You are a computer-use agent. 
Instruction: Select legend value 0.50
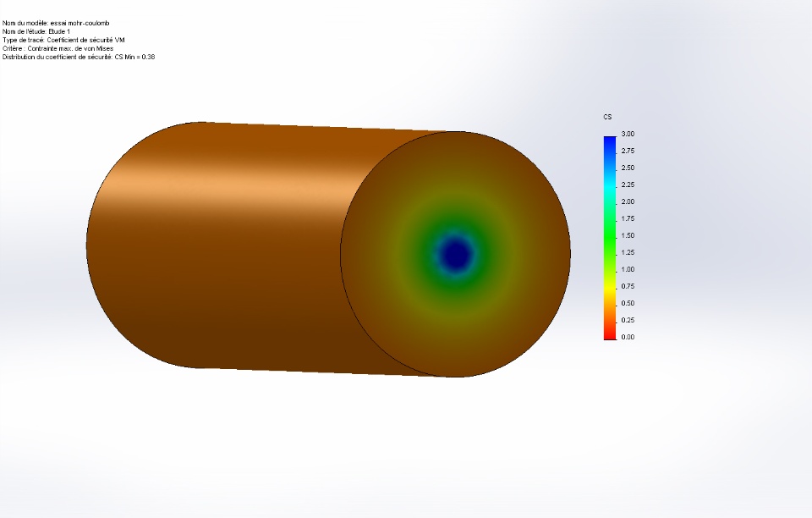point(628,303)
